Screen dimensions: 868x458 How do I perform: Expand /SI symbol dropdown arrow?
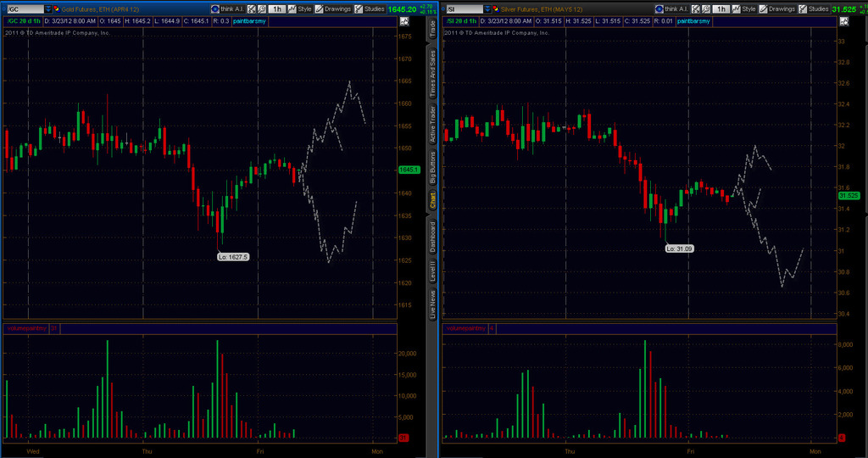coord(487,8)
